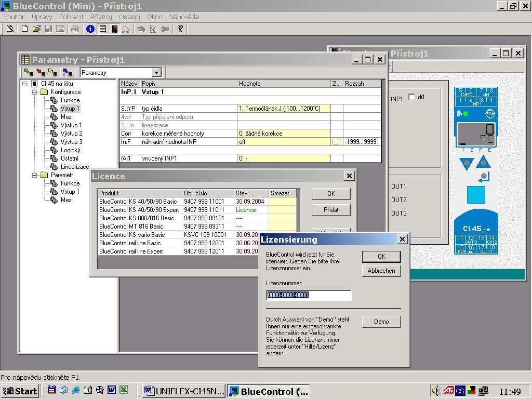Screen dimensions: 532x399
Task: Confirm with OK in the Lizensierung dialog
Action: point(381,257)
